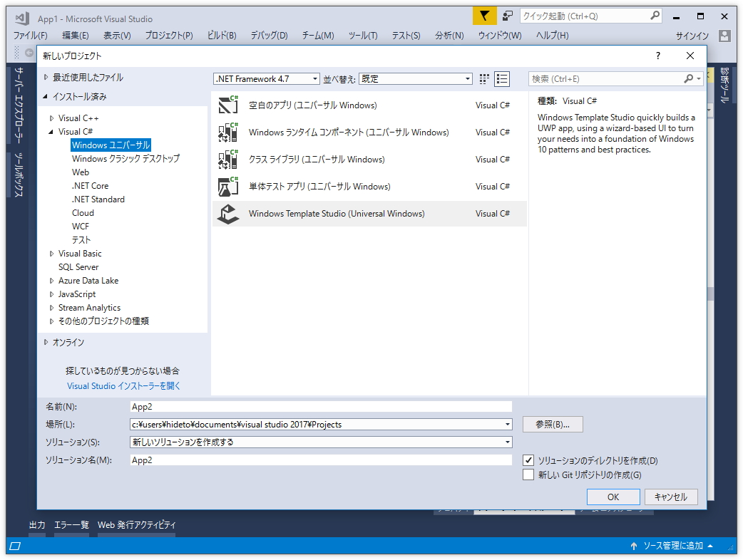Switch to medium icons list view
The height and width of the screenshot is (560, 743).
pos(502,79)
